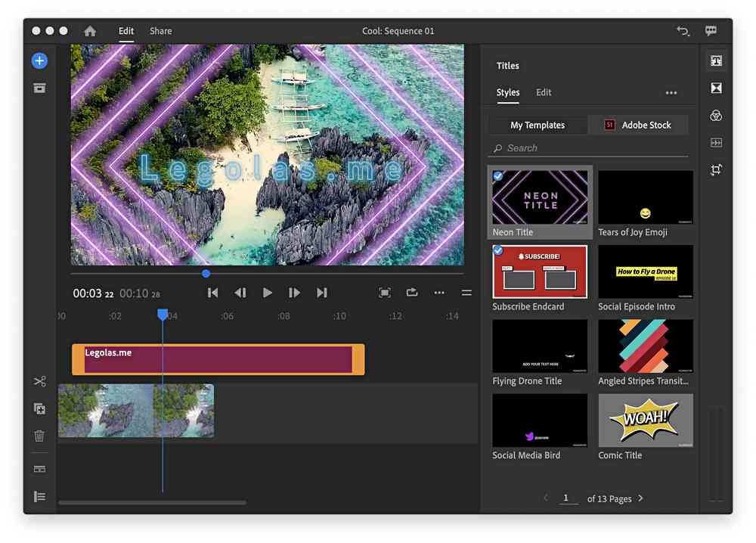Open the Speed panel icon

716,142
